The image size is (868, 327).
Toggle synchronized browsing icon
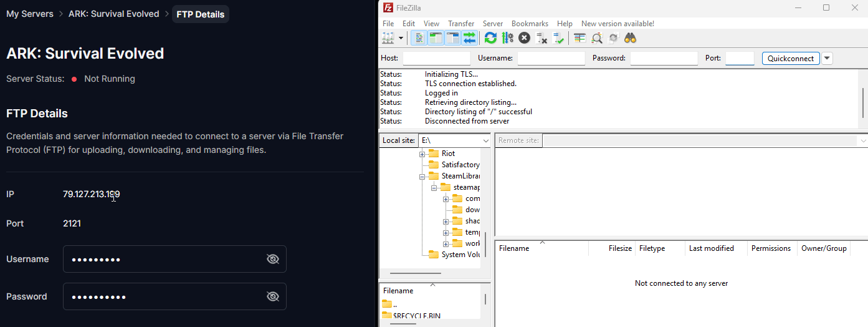coord(614,38)
